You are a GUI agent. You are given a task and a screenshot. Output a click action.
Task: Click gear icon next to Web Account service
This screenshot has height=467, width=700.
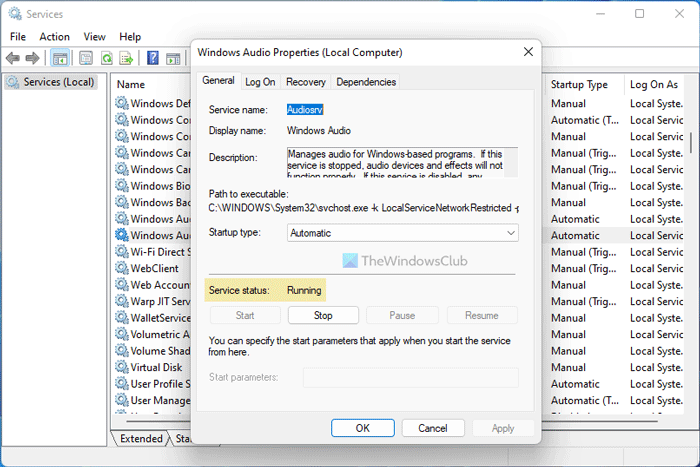(x=121, y=284)
